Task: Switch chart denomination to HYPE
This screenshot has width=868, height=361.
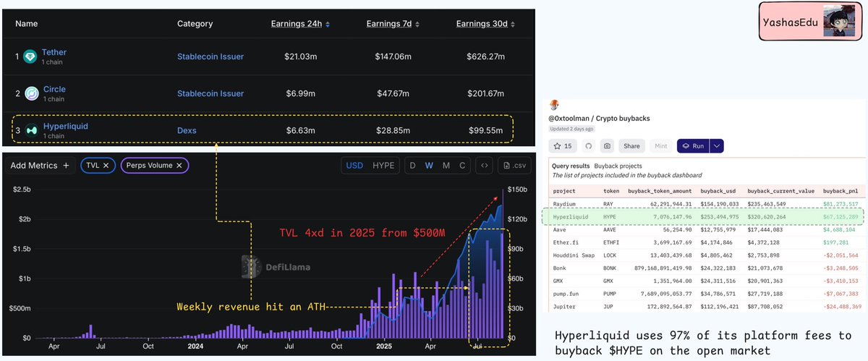Action: point(383,166)
